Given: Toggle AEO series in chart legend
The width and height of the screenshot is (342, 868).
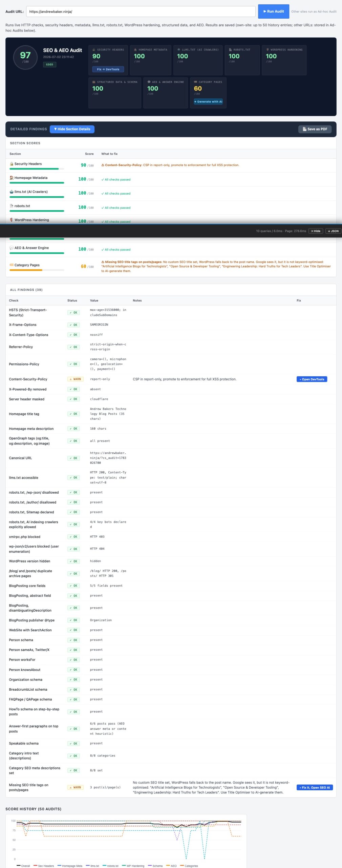Looking at the screenshot, I should point(171,866).
